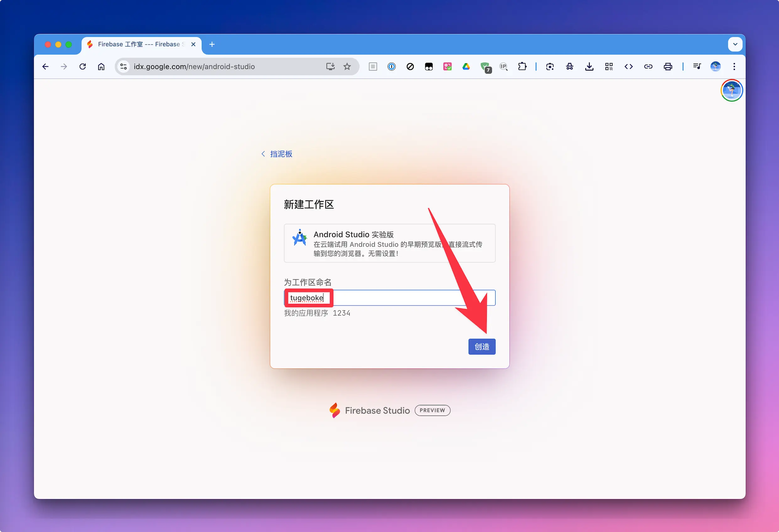Close the Firebase tab

(193, 44)
